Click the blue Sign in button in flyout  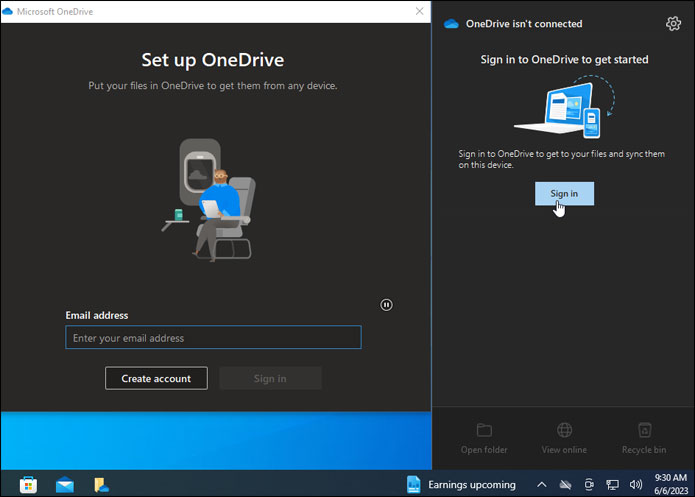(x=564, y=193)
